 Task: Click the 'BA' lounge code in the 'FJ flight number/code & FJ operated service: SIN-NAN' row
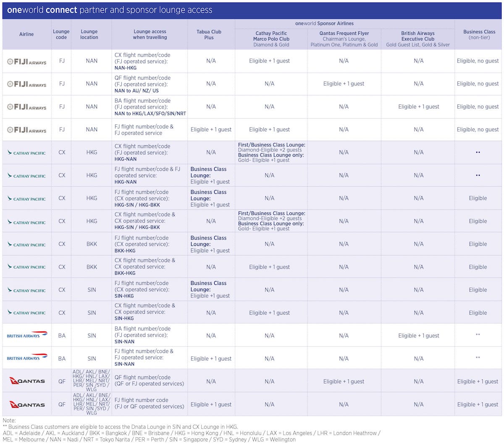(x=62, y=359)
